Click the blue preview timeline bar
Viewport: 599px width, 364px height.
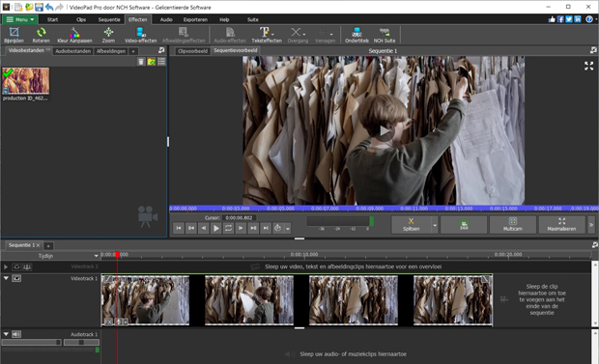pyautogui.click(x=384, y=209)
